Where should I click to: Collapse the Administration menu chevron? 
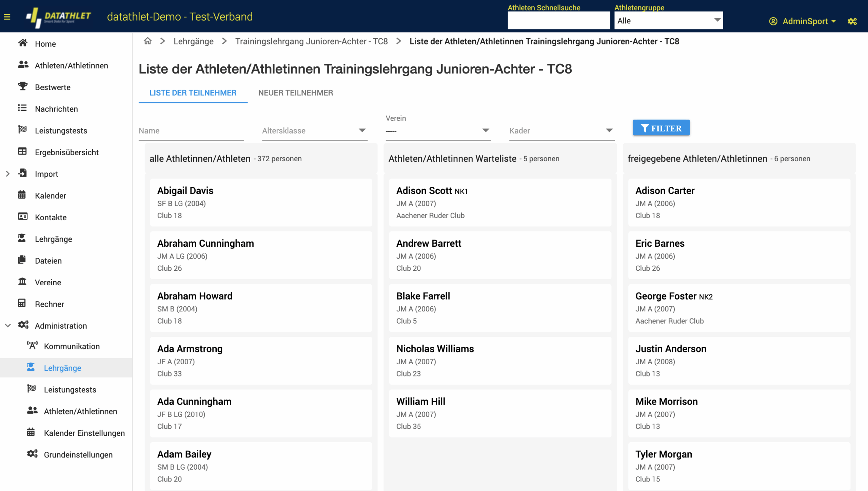coord(8,326)
